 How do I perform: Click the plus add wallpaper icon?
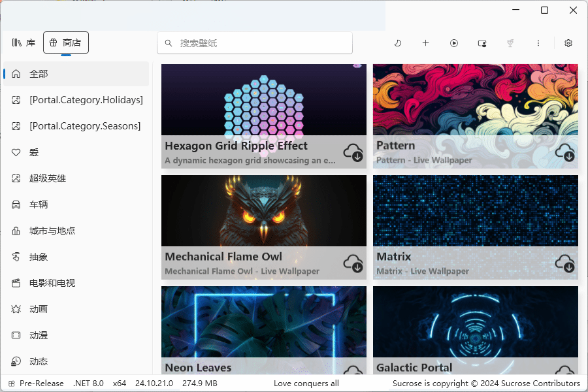pyautogui.click(x=425, y=43)
